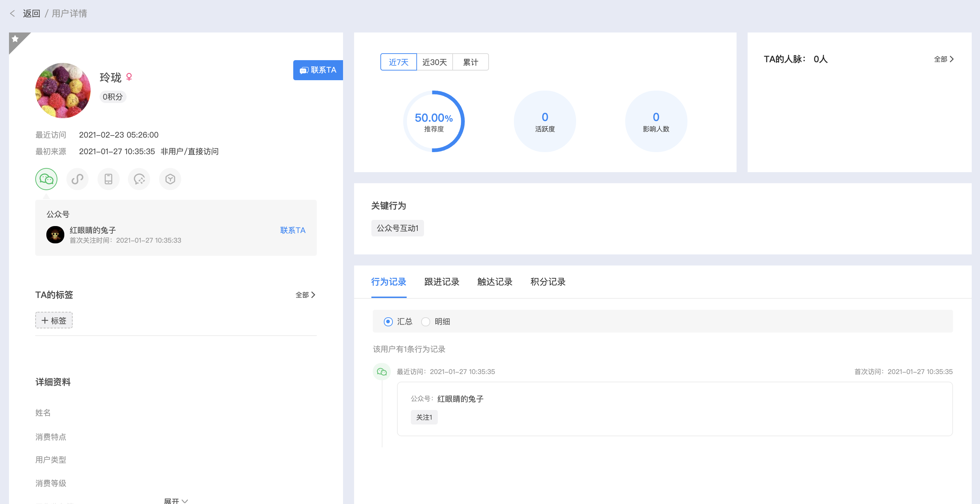
Task: Click the WeChat icon on behavior timeline
Action: pyautogui.click(x=381, y=371)
